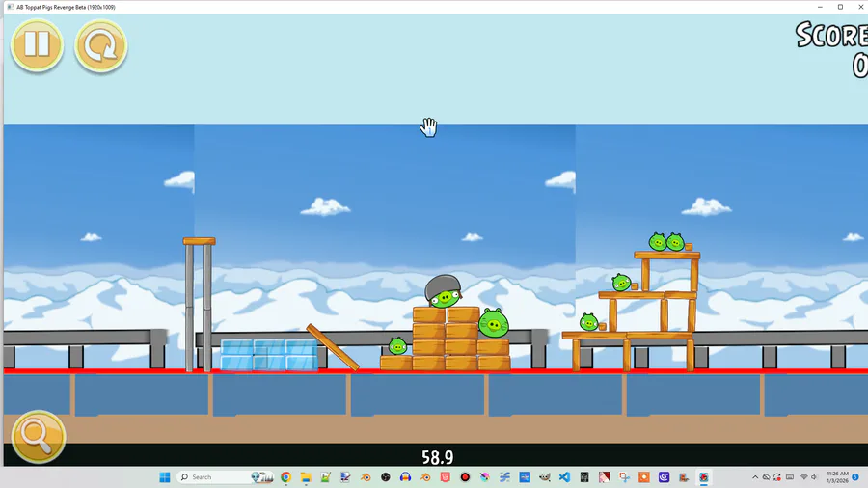Open the volume speaker tray icon
868x488 pixels.
pos(814,477)
